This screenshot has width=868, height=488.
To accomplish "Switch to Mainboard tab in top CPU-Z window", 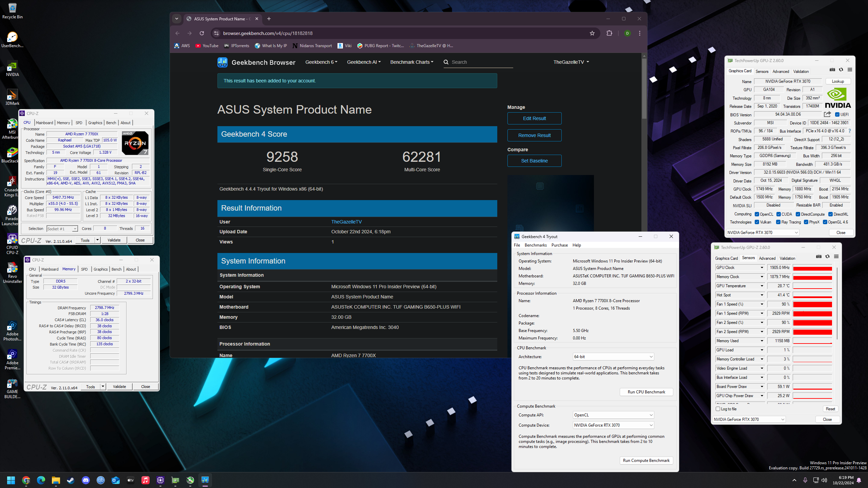I will coord(44,123).
